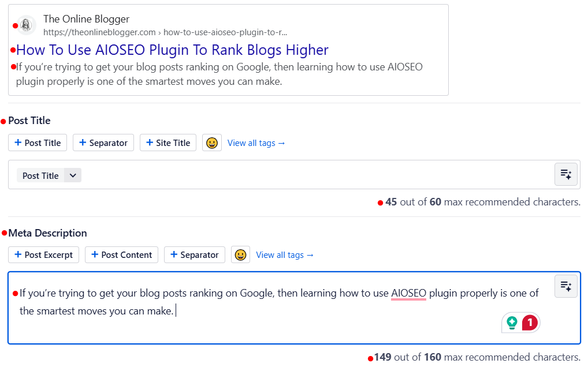Click AI generator icon in Meta Description box
The width and height of the screenshot is (588, 371).
[x=565, y=286]
